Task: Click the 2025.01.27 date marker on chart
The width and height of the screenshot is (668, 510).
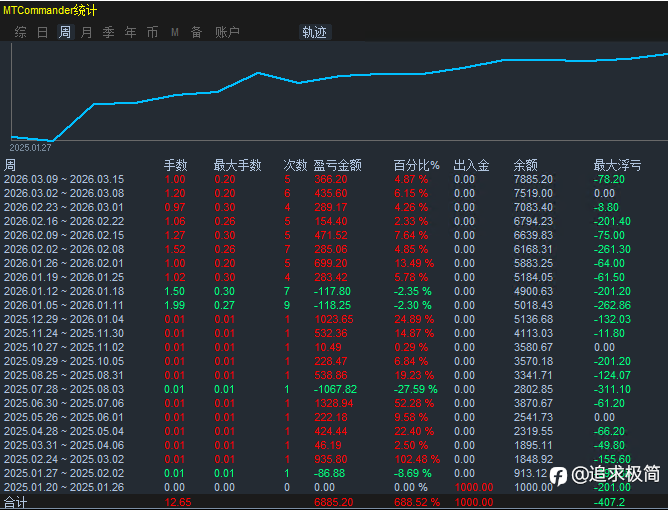Action: (30, 147)
